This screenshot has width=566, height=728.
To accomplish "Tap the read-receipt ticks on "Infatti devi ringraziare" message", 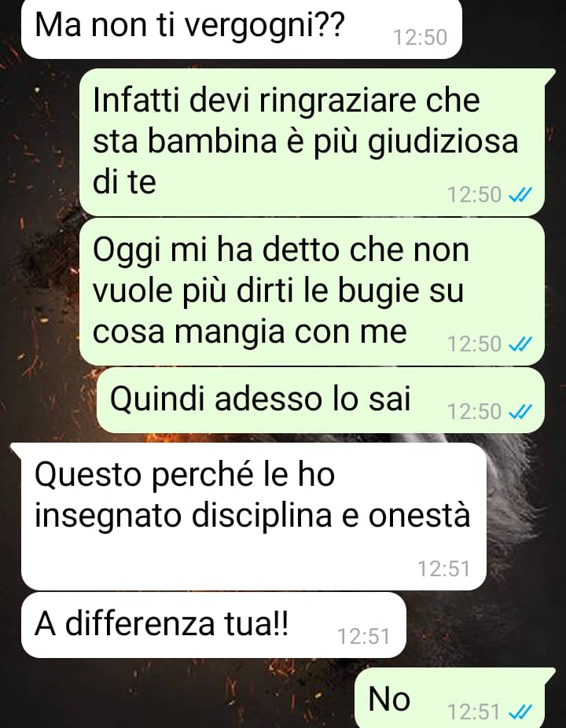I will tap(520, 195).
